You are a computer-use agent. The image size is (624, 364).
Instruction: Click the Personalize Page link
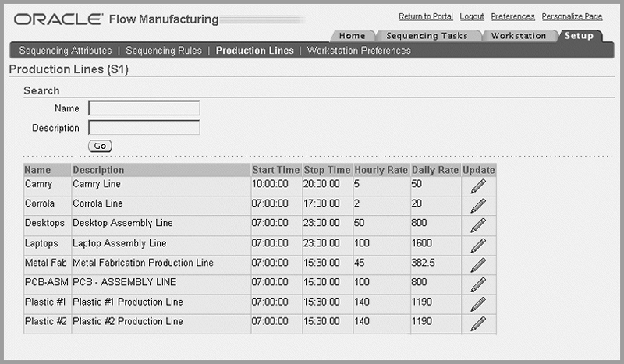572,16
